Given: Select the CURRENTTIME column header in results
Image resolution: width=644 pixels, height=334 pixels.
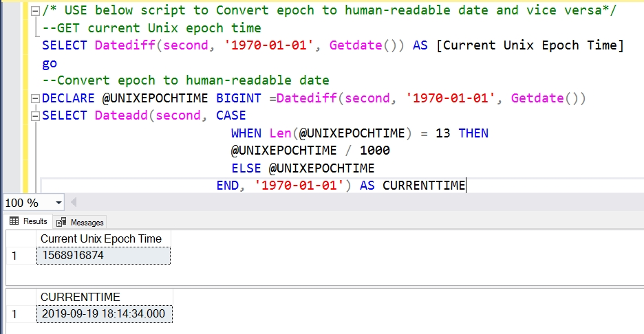Looking at the screenshot, I should [x=105, y=297].
